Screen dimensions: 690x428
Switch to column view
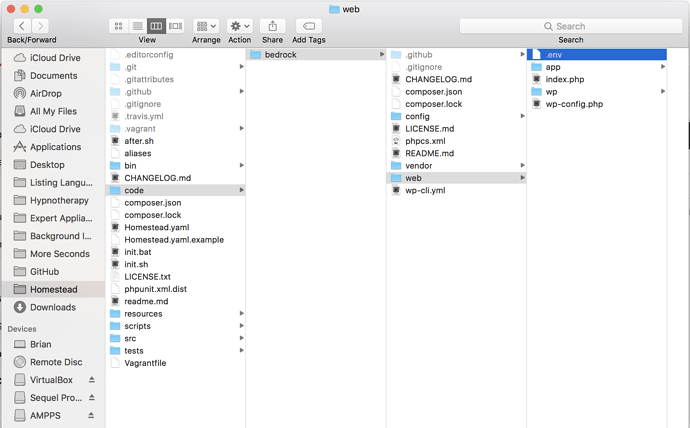point(156,26)
